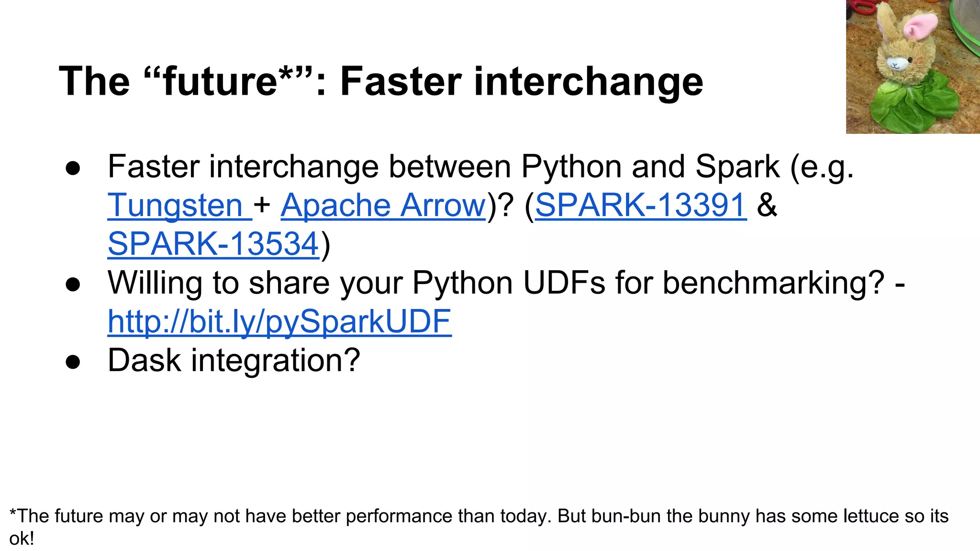Click the plus sign between Tungsten and Apache Arrow
This screenshot has width=980, height=551.
[262, 205]
